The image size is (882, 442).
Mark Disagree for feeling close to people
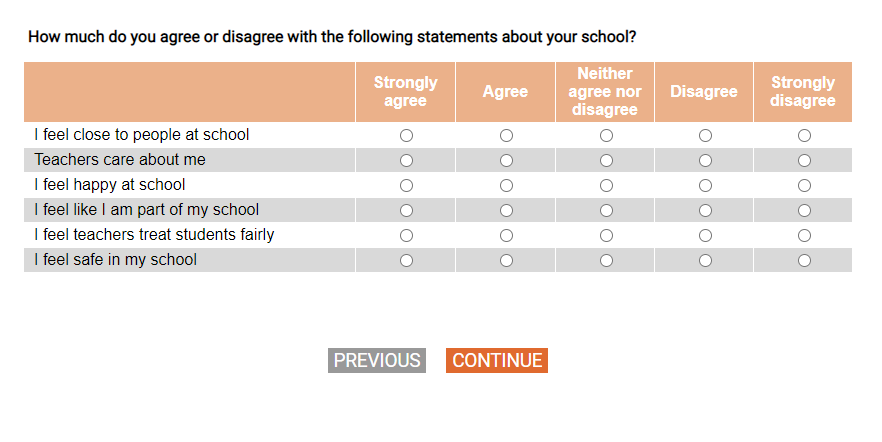(x=705, y=135)
